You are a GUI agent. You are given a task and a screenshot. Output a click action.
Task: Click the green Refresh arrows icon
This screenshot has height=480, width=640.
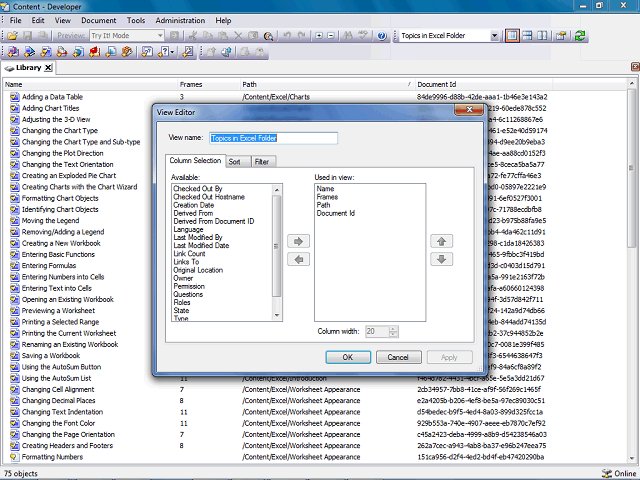580,36
